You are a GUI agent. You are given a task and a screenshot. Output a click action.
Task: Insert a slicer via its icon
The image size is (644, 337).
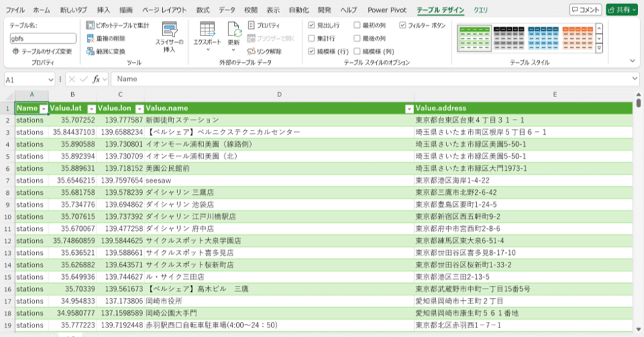pyautogui.click(x=169, y=30)
